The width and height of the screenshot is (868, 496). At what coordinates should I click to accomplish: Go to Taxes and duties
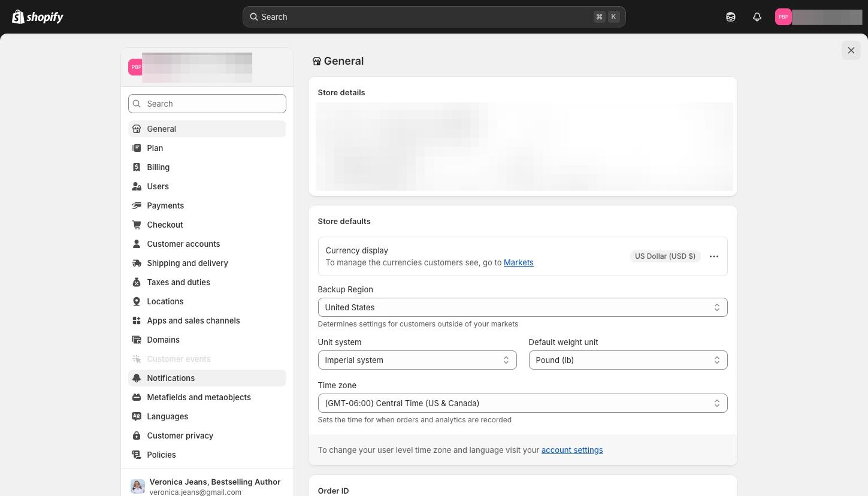pos(207,282)
